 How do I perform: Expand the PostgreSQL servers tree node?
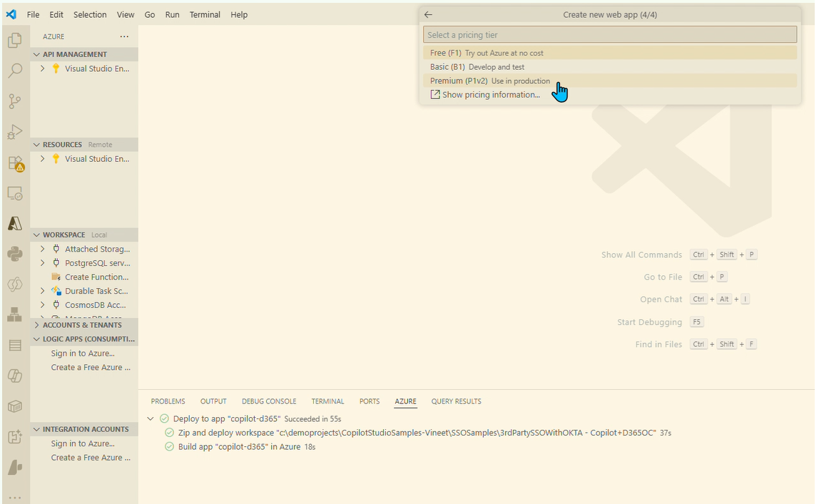43,263
